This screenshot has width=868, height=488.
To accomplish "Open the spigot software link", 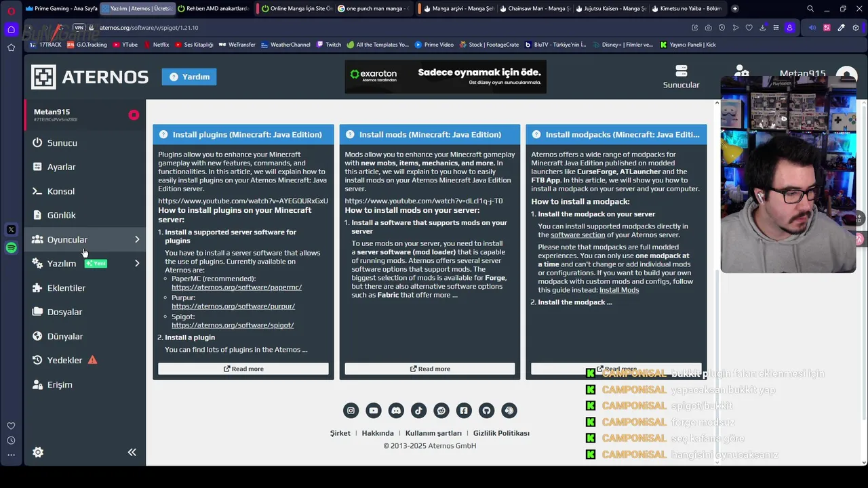I will 233,325.
